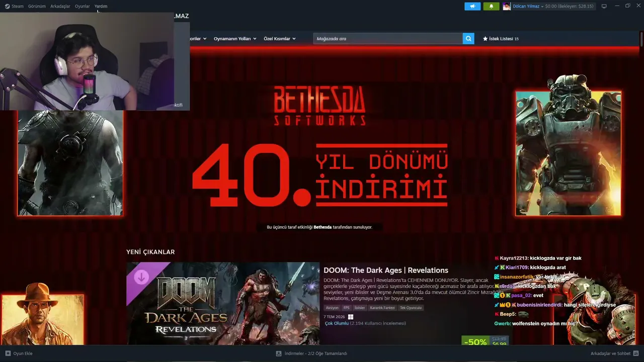Click the downloads icon in status bar
Viewport: 644px width, 362px height.
coord(279,353)
